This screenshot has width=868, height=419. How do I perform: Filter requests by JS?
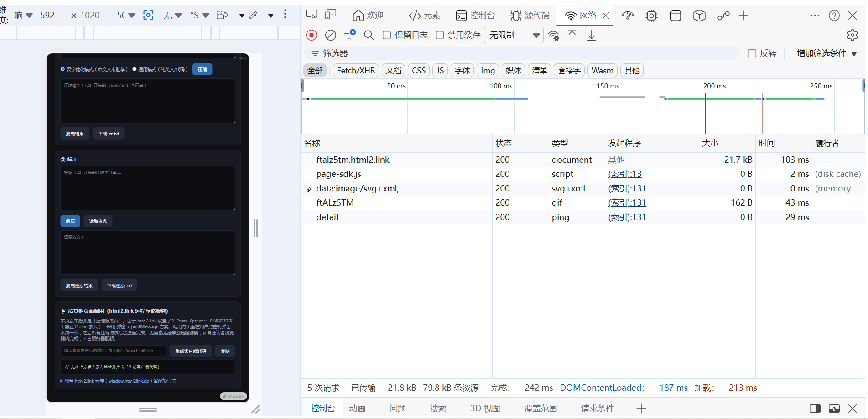440,71
